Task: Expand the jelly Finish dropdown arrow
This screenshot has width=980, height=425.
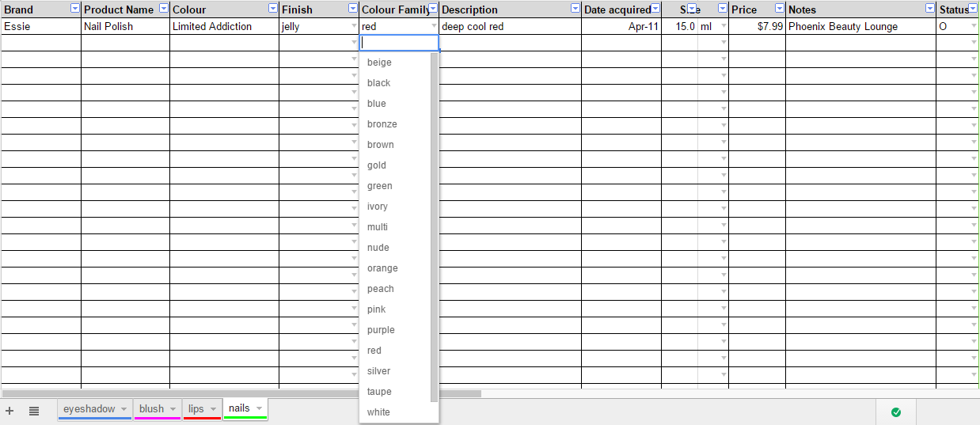Action: (x=354, y=26)
